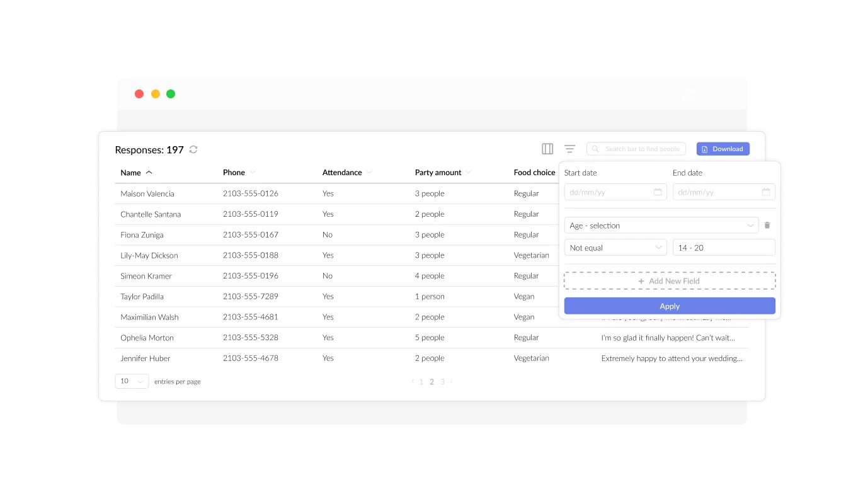Click the '14 - 20' filter value field
The height and width of the screenshot is (504, 863).
click(x=723, y=248)
